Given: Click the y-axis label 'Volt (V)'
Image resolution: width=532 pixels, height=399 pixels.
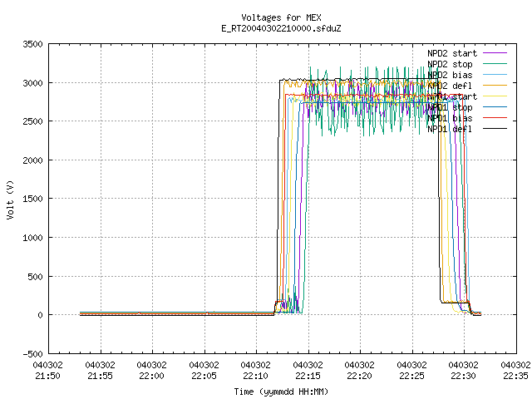Looking at the screenshot, I should point(11,199).
